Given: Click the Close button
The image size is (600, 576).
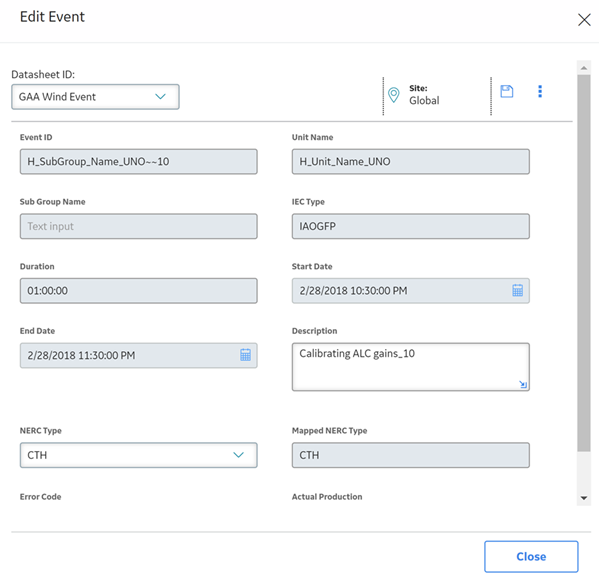Looking at the screenshot, I should [531, 556].
